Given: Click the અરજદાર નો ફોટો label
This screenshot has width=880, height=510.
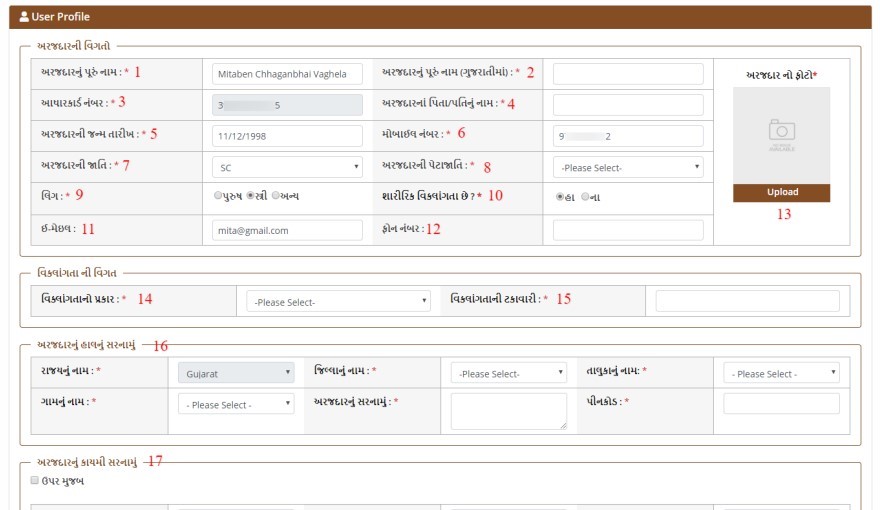Looking at the screenshot, I should point(781,75).
